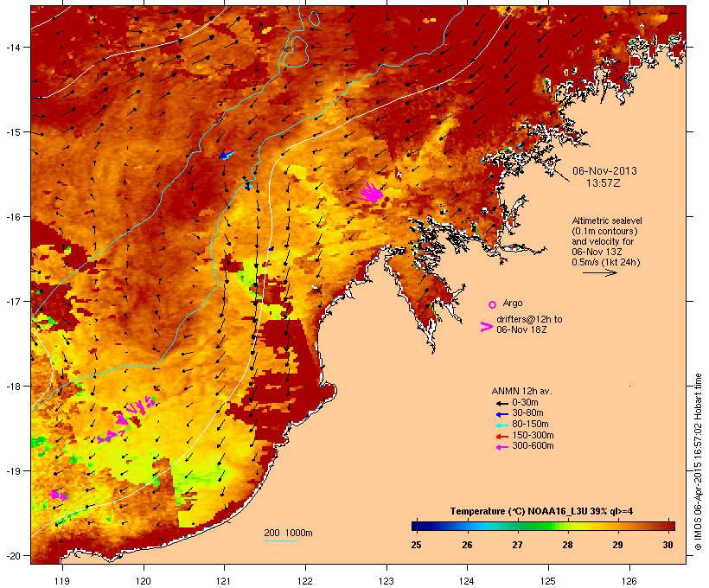Click the magenta drifters arrowhead legend symbol
The height and width of the screenshot is (588, 709).
pos(487,327)
